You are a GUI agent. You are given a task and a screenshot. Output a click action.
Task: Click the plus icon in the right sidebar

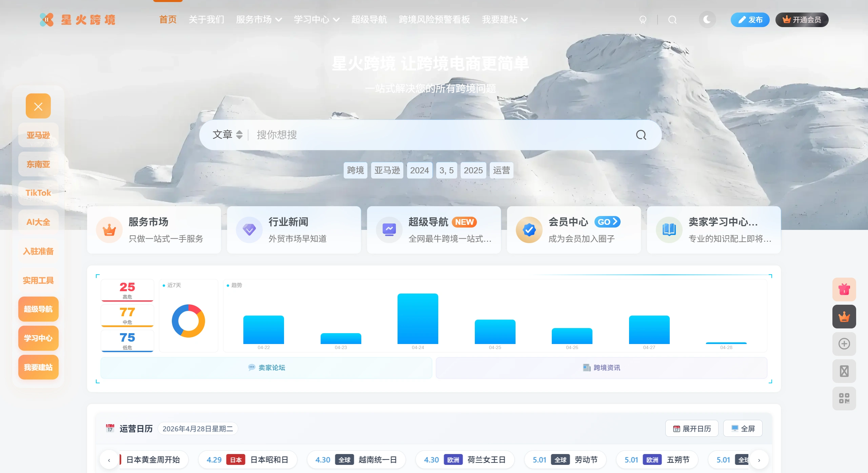(844, 344)
